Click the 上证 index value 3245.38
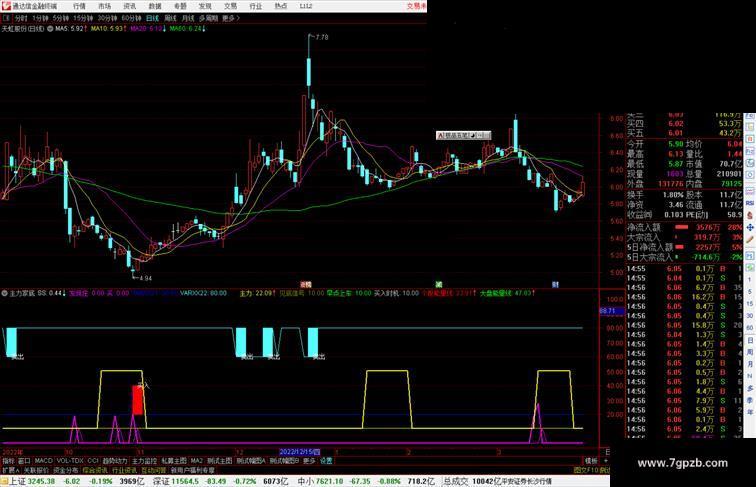The width and height of the screenshot is (756, 487). (x=41, y=481)
